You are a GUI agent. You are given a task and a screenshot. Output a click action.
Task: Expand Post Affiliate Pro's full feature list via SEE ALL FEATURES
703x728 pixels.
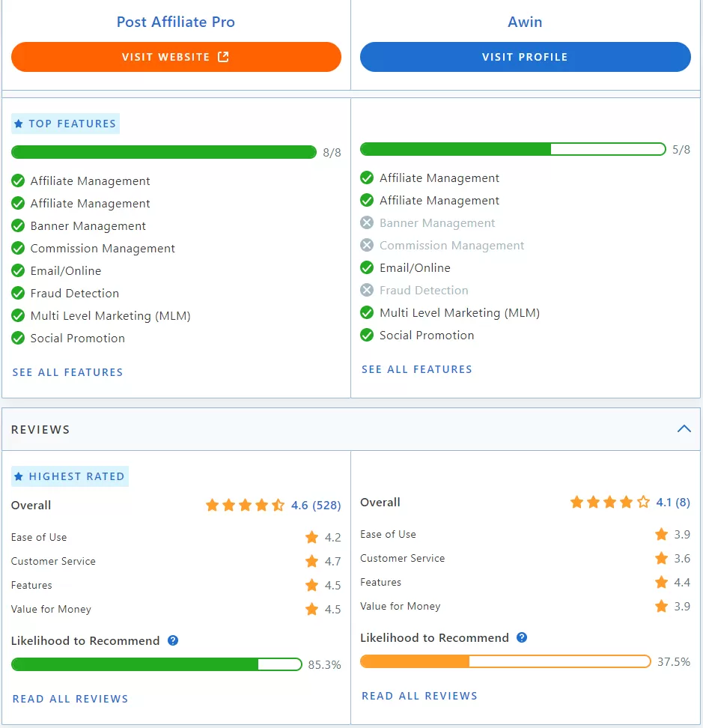tap(67, 372)
